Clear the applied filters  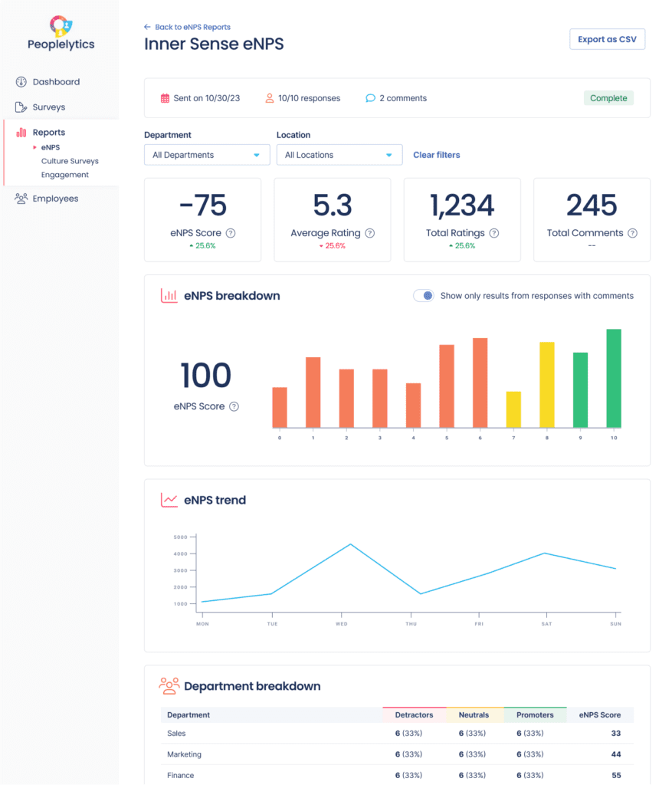[x=436, y=154]
